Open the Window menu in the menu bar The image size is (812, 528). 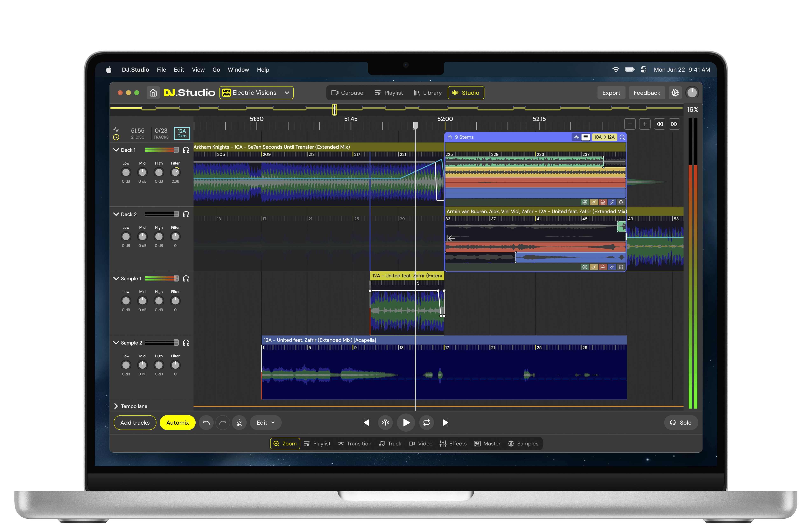coord(238,70)
